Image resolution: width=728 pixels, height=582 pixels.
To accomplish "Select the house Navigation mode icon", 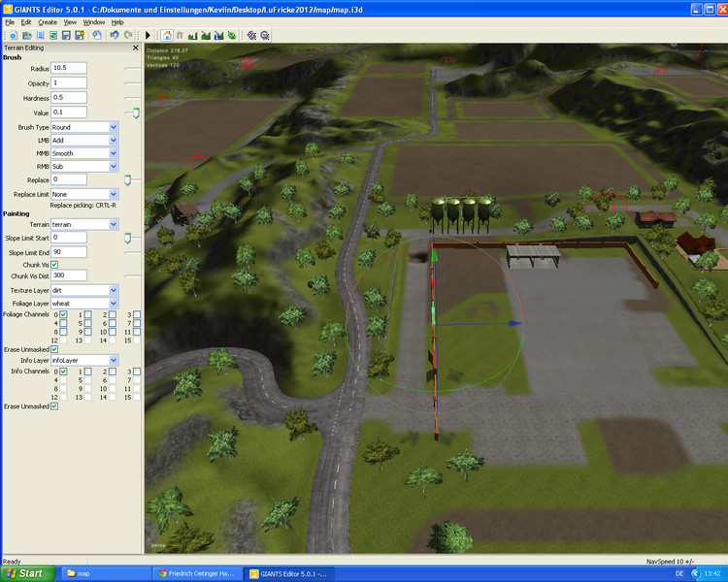I will pyautogui.click(x=167, y=35).
